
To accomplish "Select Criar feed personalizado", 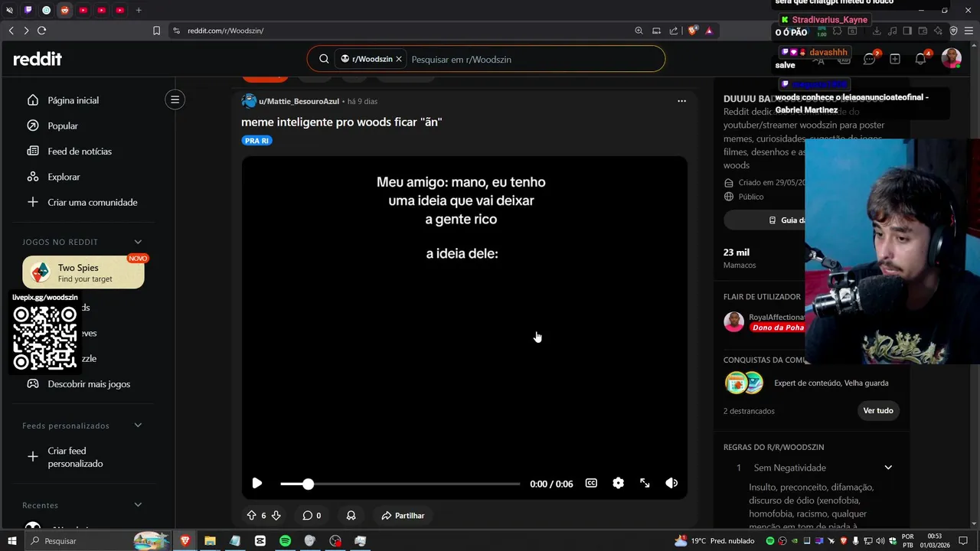I will coord(73,457).
